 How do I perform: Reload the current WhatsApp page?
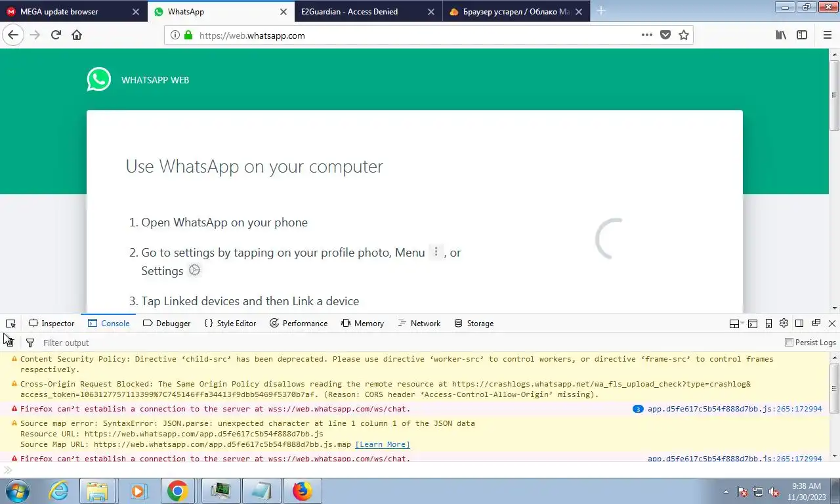click(56, 35)
